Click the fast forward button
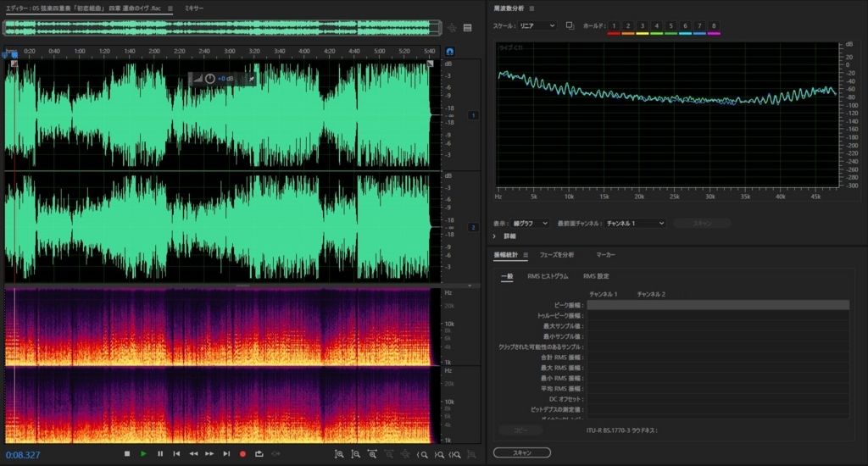The height and width of the screenshot is (466, 868). (x=209, y=454)
